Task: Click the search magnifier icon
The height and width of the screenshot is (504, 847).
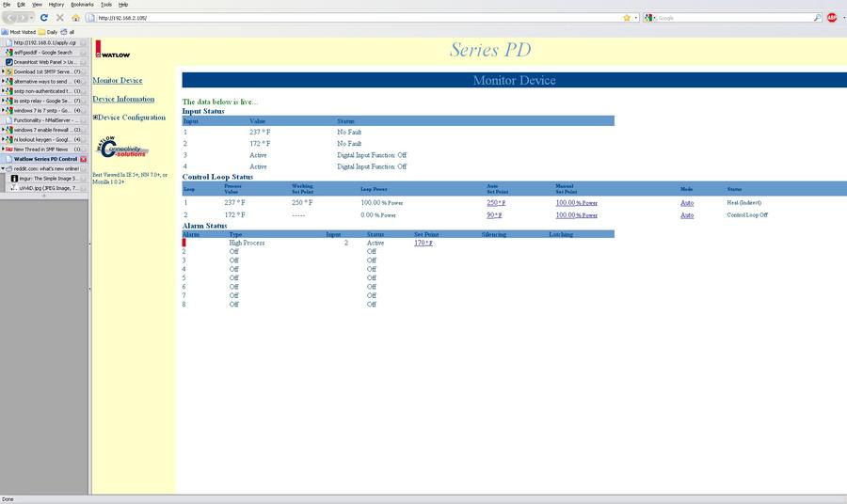Action: 817,17
